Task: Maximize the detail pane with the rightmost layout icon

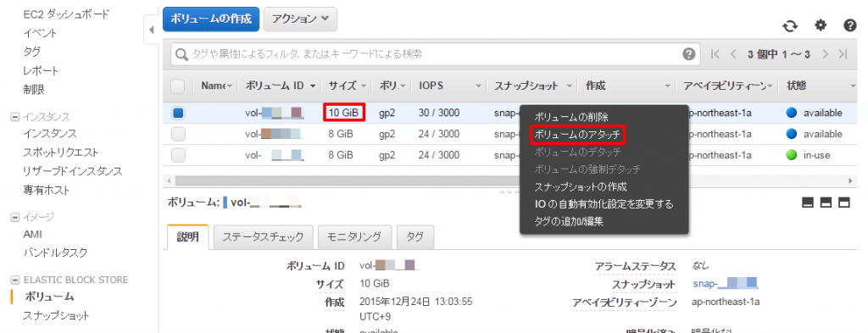Action: click(844, 203)
